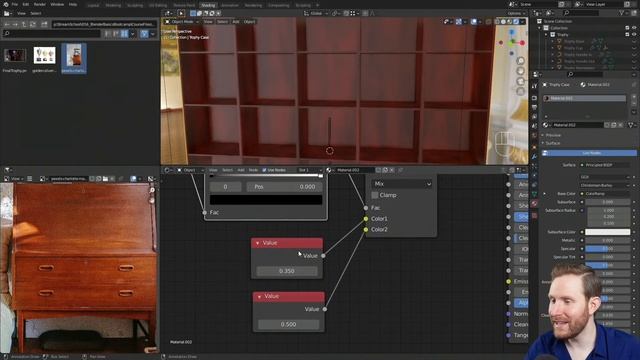Go to parent directory in file browser
The width and height of the screenshot is (640, 360).
[x=24, y=24]
